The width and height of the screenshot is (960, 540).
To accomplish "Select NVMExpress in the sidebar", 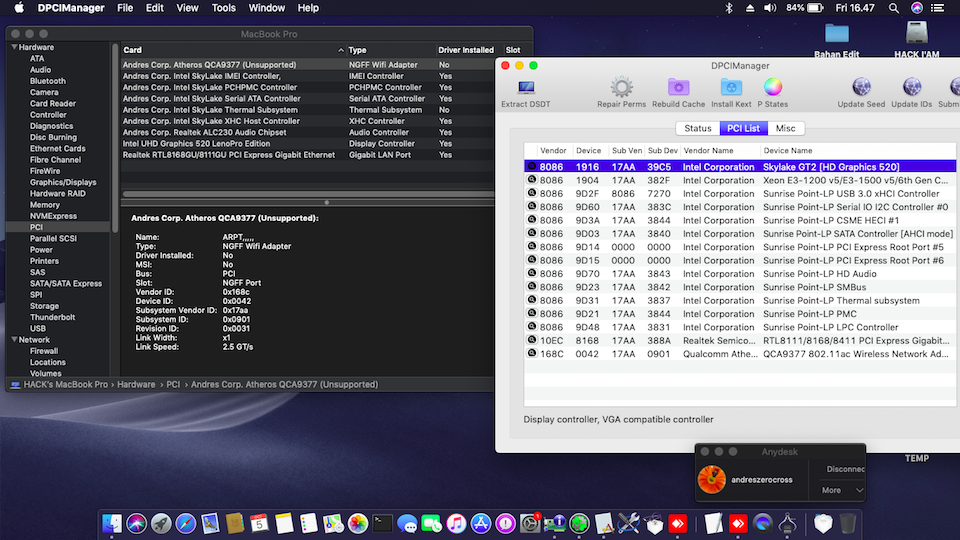I will 53,216.
